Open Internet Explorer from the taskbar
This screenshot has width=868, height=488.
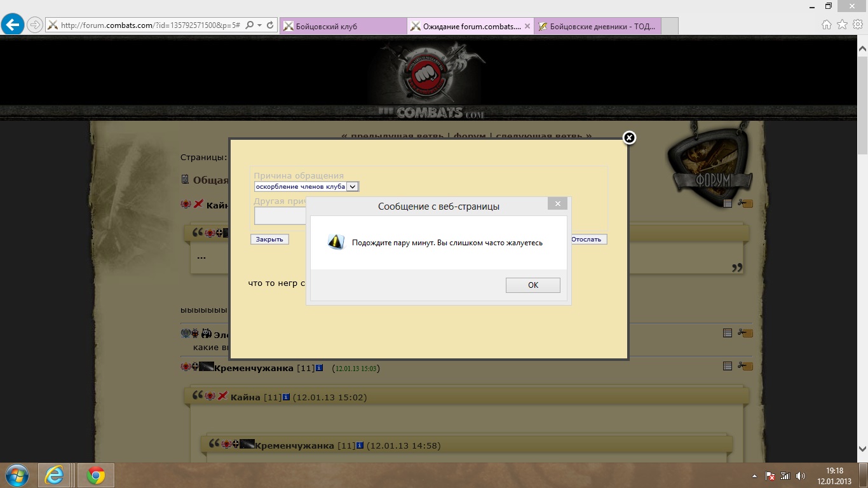coord(55,475)
